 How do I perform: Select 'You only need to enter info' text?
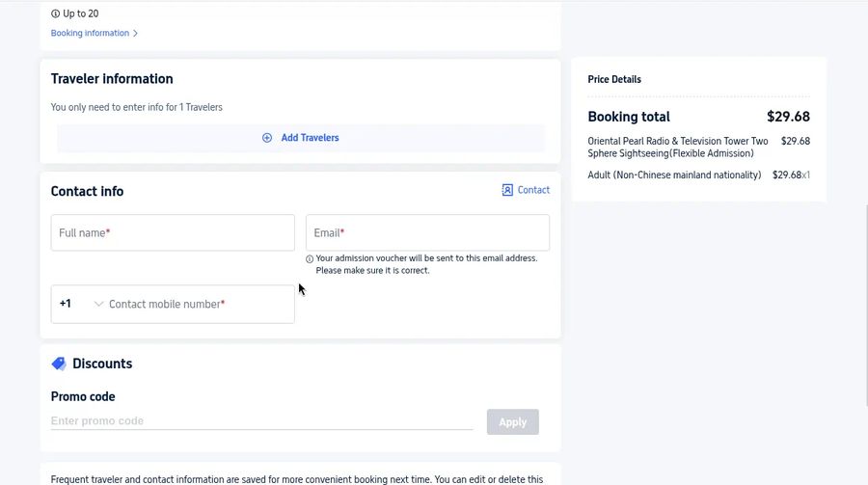coord(137,107)
